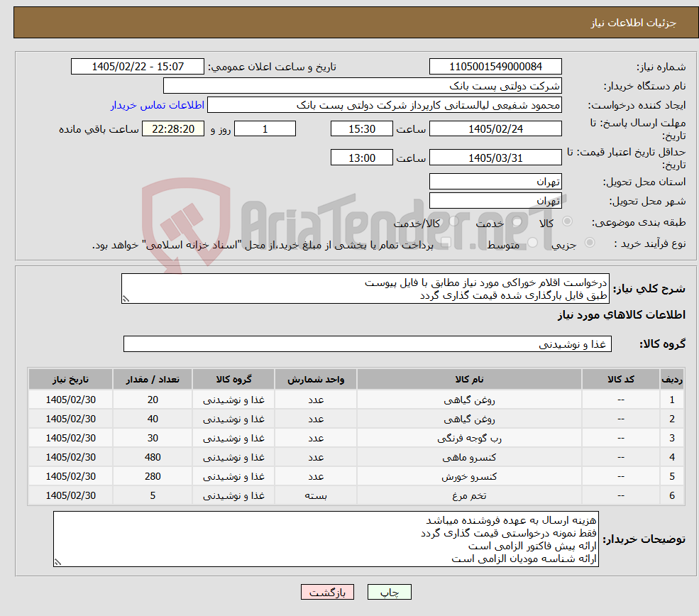This screenshot has width=699, height=616.
Task: Click the delivery city field تهران
Action: tap(495, 201)
